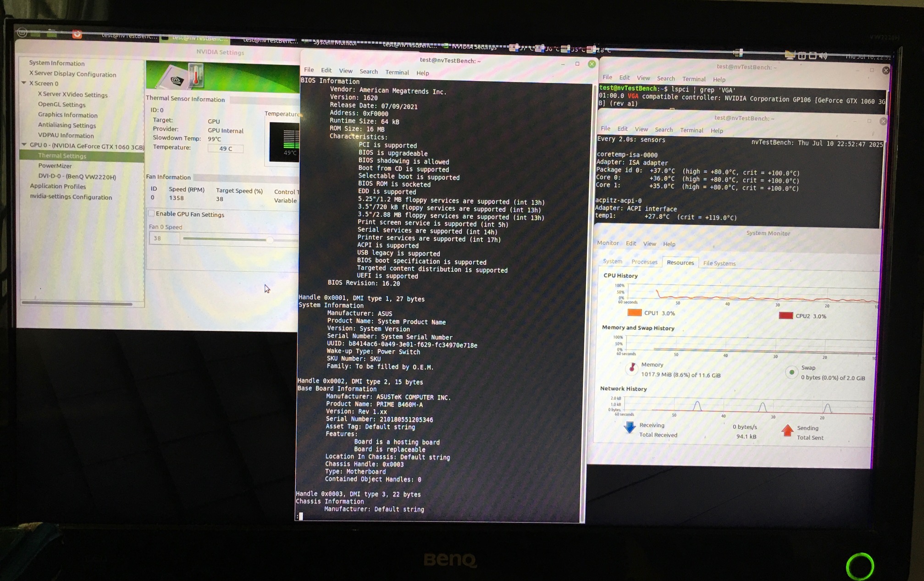Select PowerMizer tree item

pos(55,166)
